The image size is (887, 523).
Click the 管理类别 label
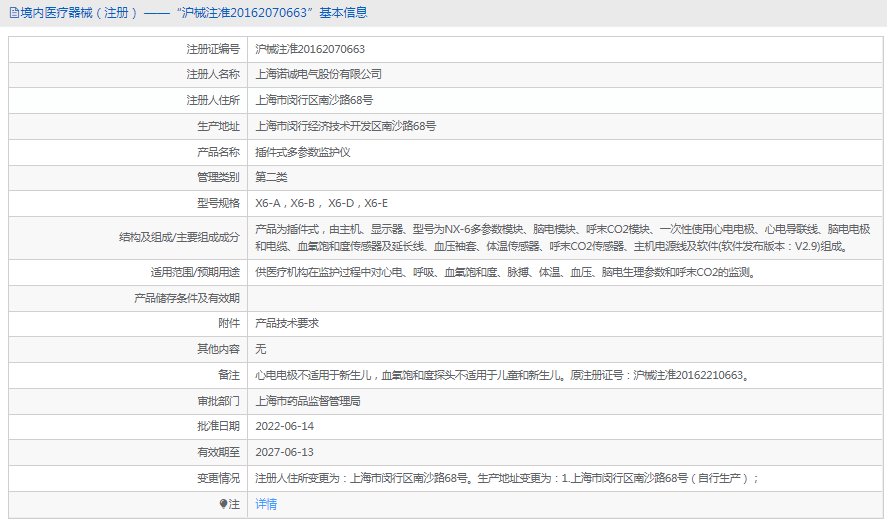coord(218,177)
